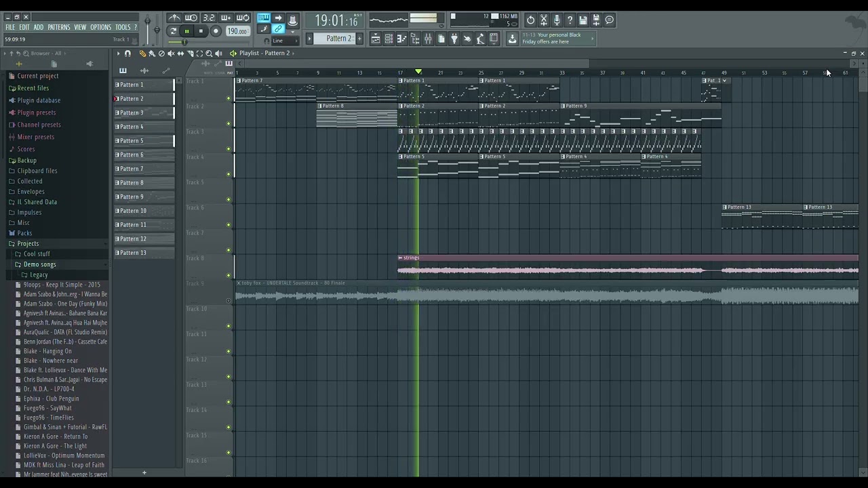This screenshot has height=488, width=868.
Task: Open the Mixer window icon
Action: click(x=428, y=39)
